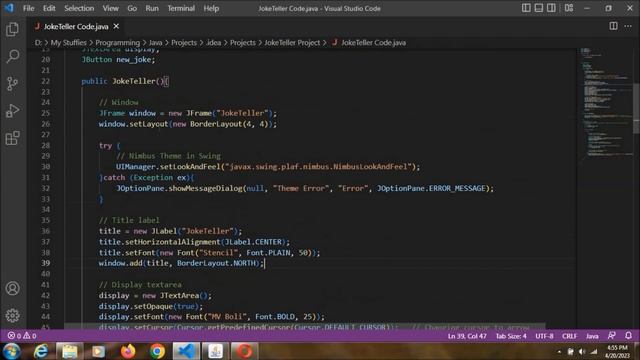Open the Run and Debug view
640x360 pixels.
(x=13, y=111)
